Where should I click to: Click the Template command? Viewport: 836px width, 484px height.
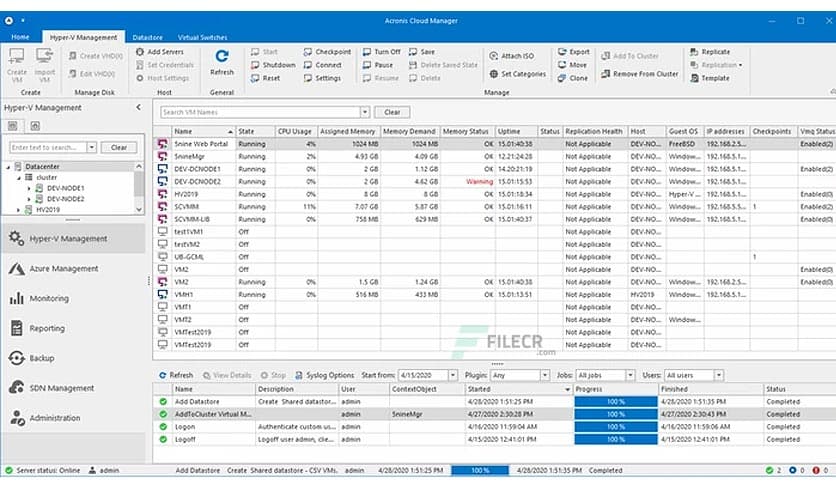tap(710, 78)
